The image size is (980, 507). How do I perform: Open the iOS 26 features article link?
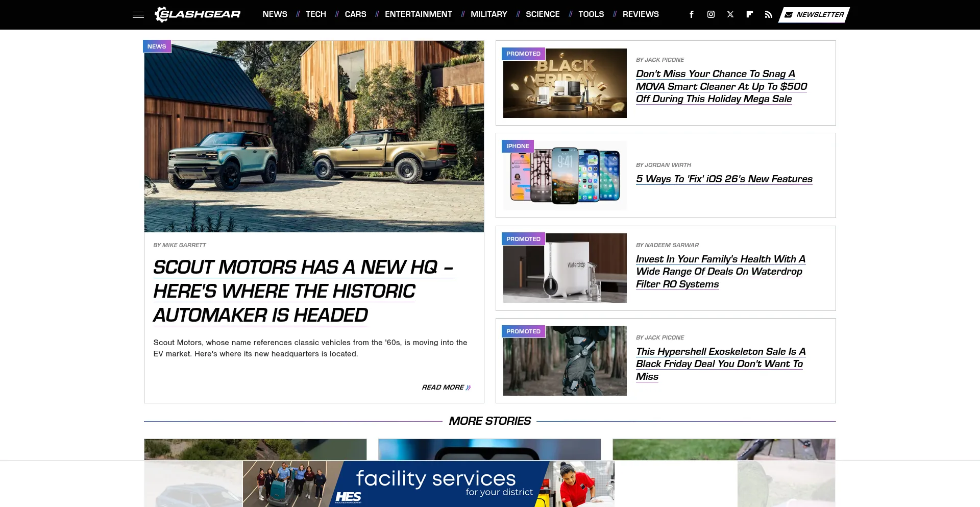(724, 179)
